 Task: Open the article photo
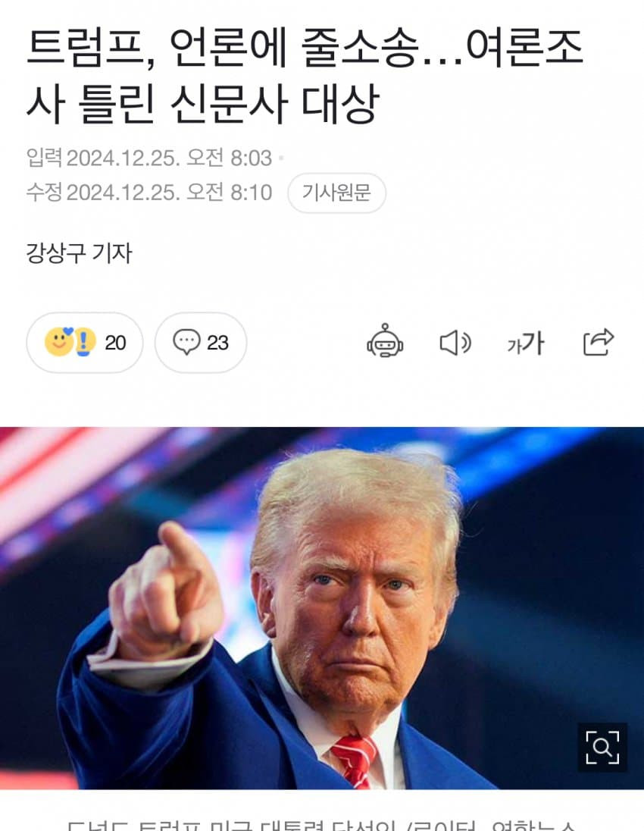pyautogui.click(x=322, y=608)
